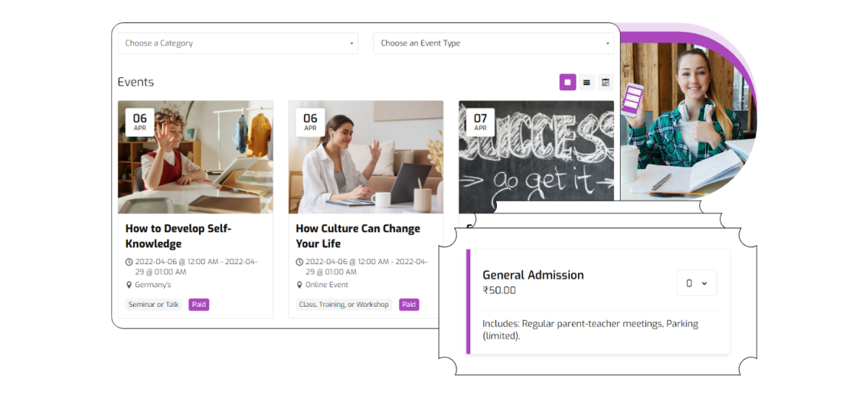Switch to list view icon
868x398 pixels.
(x=587, y=82)
